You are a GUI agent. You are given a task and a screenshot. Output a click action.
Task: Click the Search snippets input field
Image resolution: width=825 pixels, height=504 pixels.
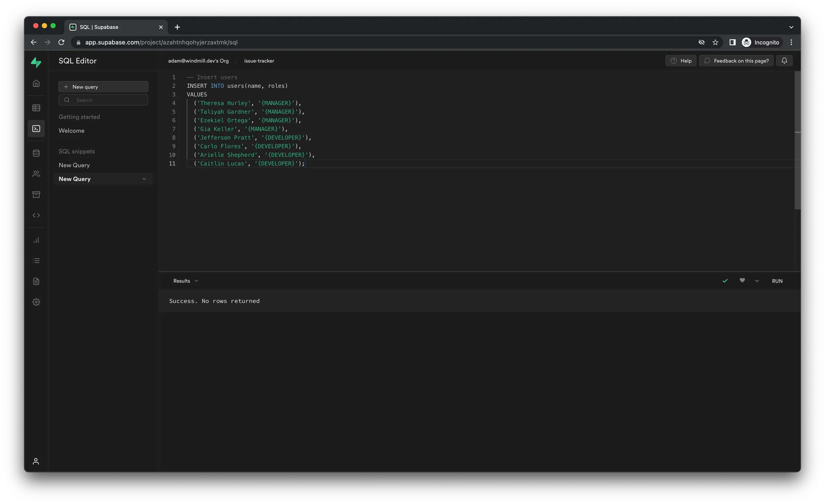[103, 100]
